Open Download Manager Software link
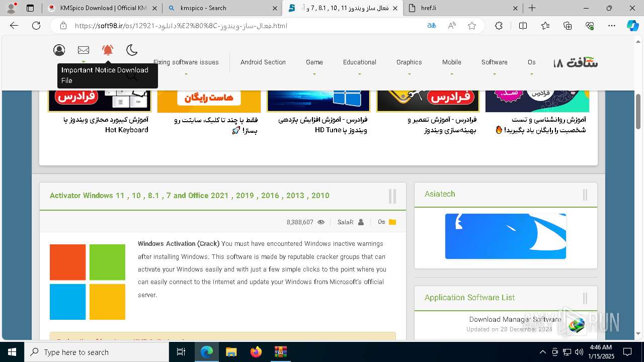644x362 pixels. point(515,319)
